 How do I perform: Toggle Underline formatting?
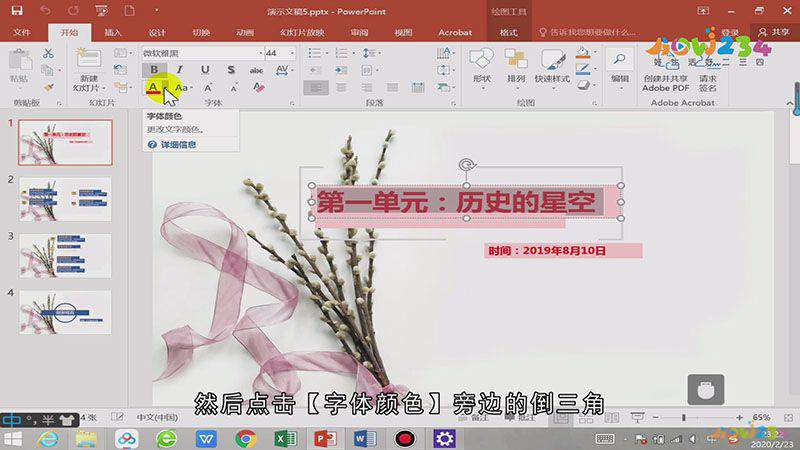click(x=205, y=70)
